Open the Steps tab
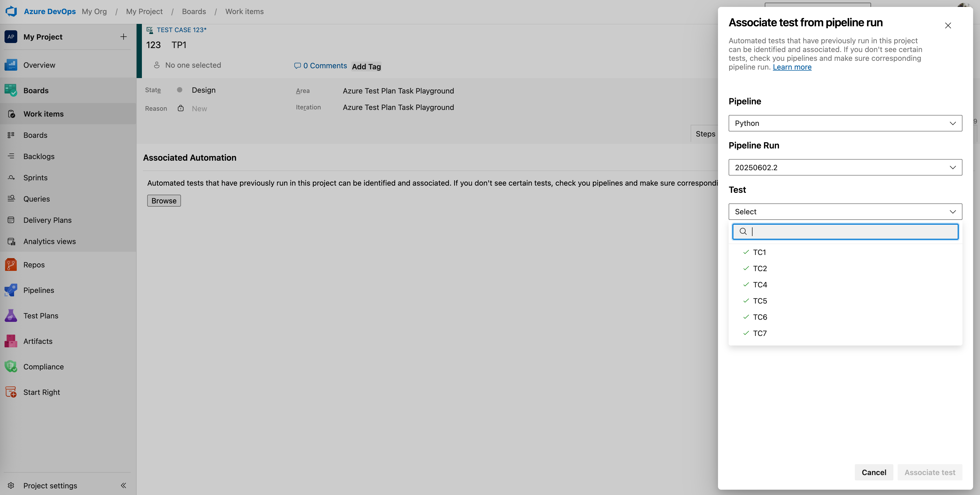 [x=705, y=134]
